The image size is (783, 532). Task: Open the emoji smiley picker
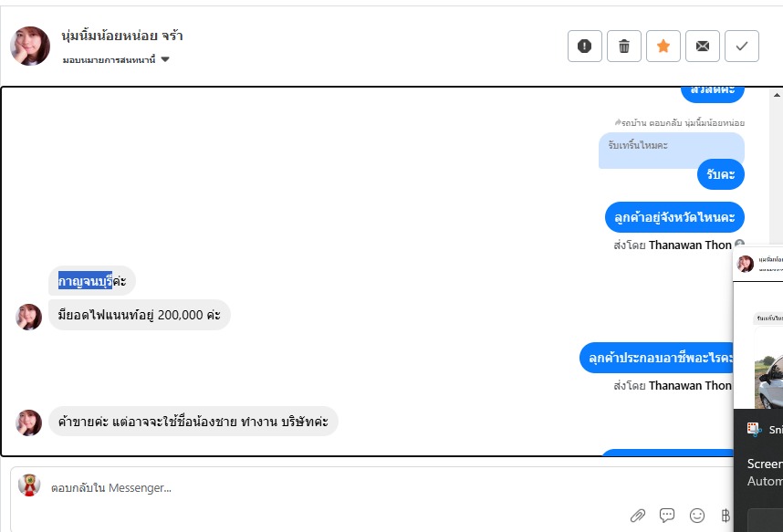coord(697,515)
